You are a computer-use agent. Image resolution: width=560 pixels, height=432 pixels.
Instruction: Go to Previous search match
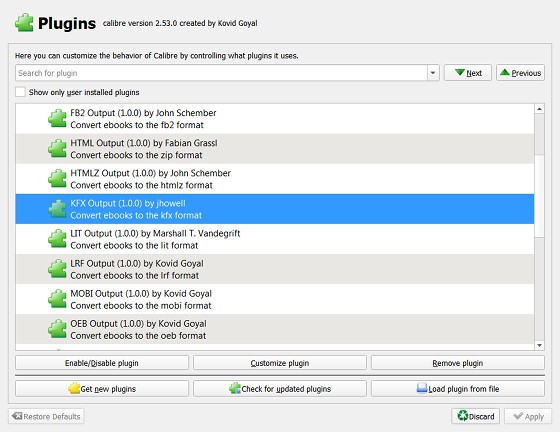(x=520, y=73)
